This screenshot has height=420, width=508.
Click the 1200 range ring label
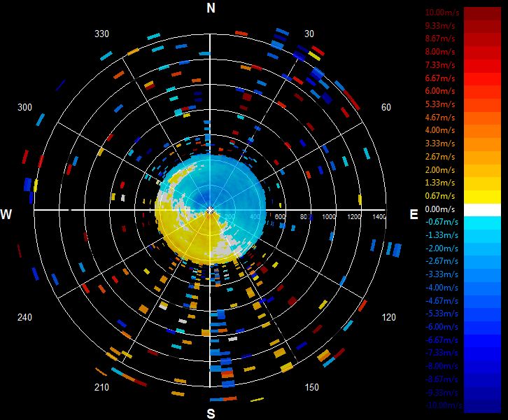point(354,217)
